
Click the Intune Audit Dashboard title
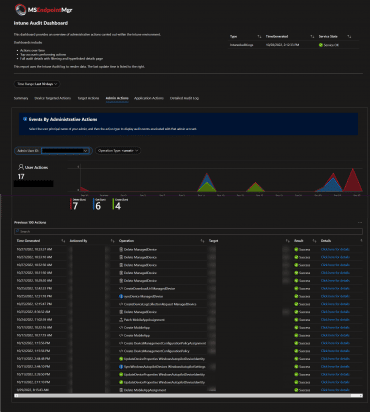(x=41, y=23)
